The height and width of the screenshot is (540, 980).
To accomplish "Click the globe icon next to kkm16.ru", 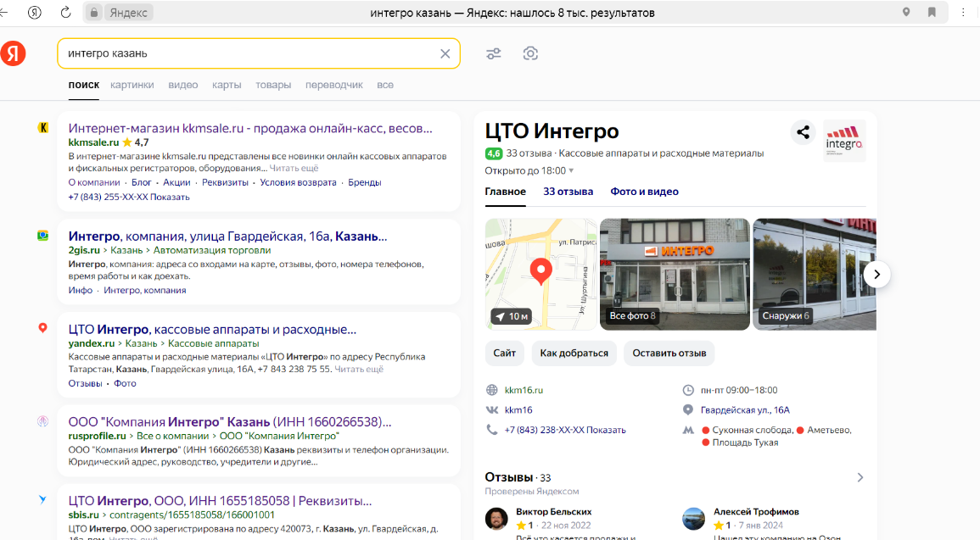I will 492,390.
